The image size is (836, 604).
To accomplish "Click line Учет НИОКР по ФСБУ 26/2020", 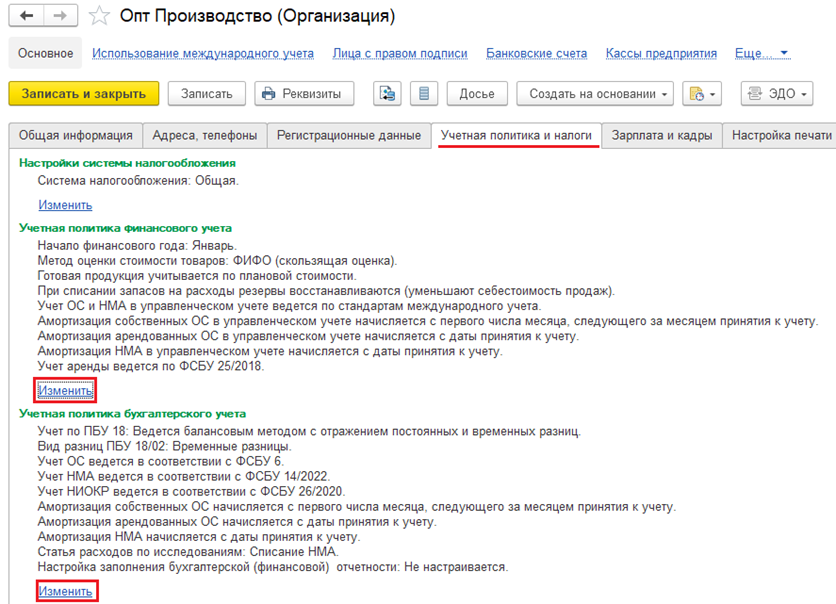I will pos(191,491).
